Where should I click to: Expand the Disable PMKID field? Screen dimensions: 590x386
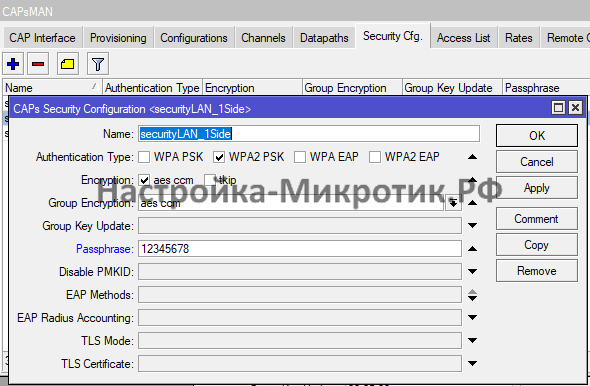point(472,272)
